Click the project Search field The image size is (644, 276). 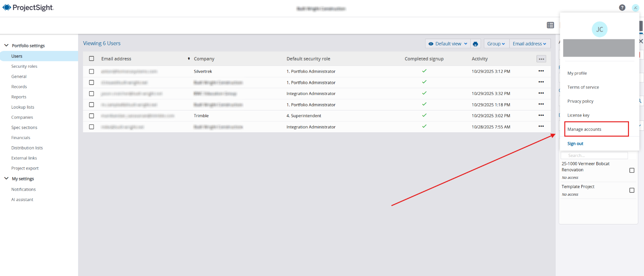point(594,156)
